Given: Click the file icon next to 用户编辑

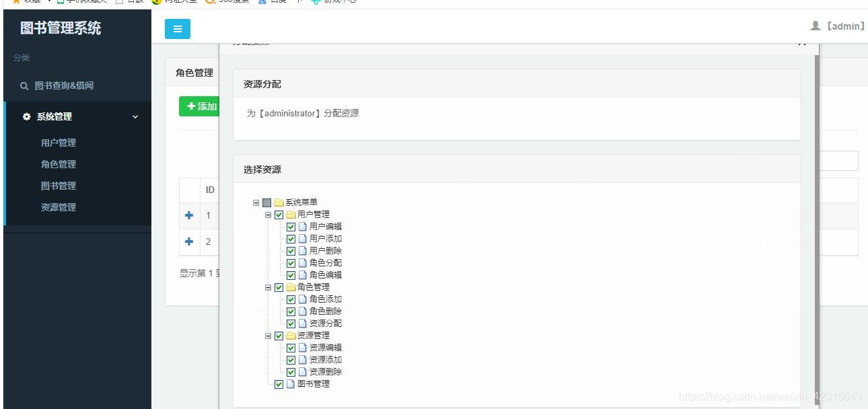Looking at the screenshot, I should point(303,227).
